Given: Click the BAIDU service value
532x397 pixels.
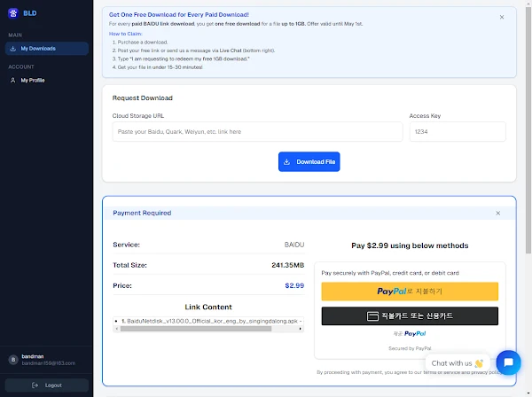Looking at the screenshot, I should pos(294,245).
